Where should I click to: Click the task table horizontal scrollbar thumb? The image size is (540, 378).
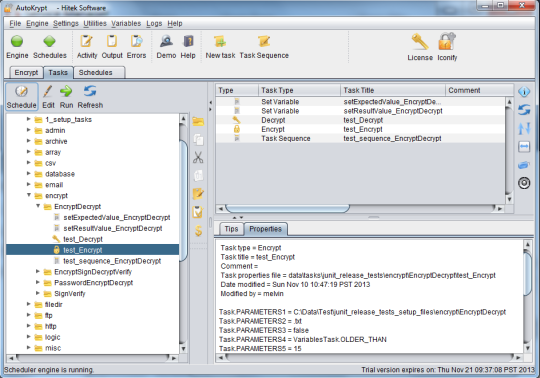[287, 209]
